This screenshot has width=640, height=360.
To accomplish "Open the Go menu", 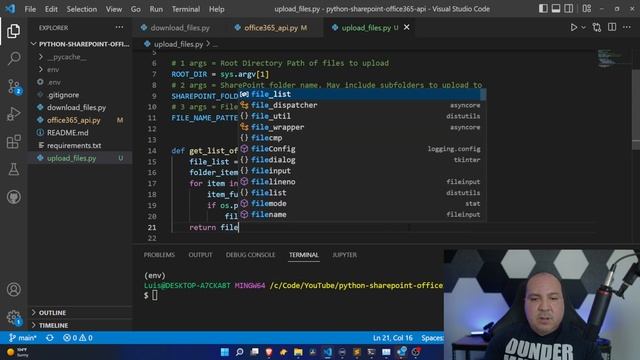I will pos(136,9).
